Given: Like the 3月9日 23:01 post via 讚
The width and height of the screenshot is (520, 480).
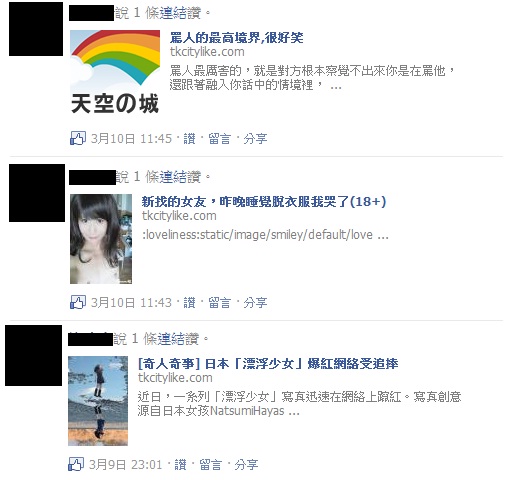Looking at the screenshot, I should point(180,465).
